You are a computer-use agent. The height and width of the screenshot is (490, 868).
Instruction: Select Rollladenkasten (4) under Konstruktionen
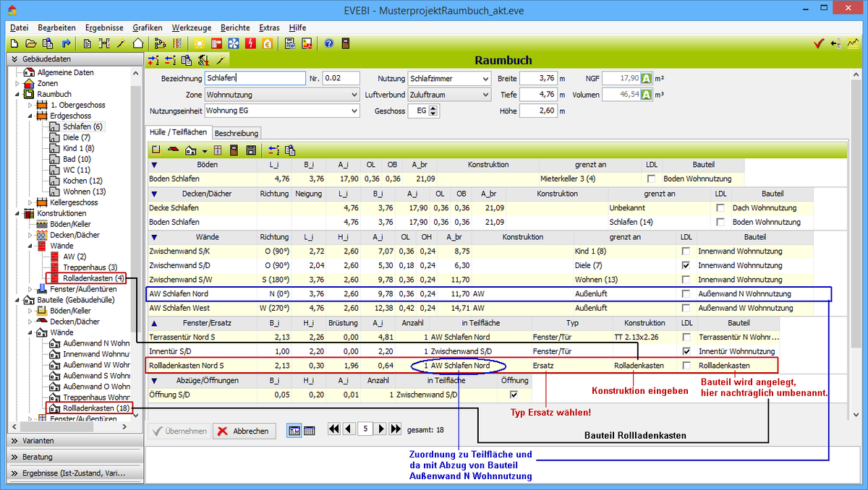(93, 278)
